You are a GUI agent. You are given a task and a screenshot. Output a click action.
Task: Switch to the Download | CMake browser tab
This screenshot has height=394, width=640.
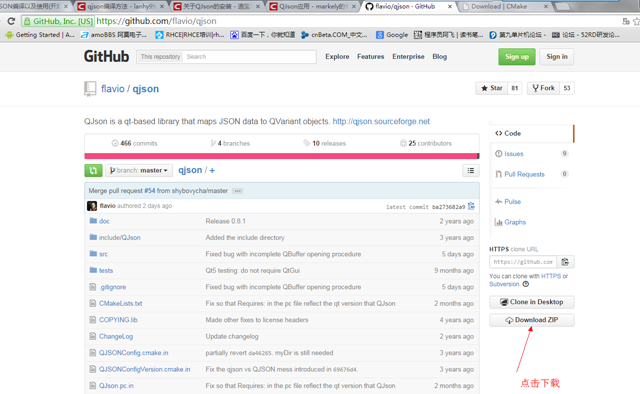504,7
